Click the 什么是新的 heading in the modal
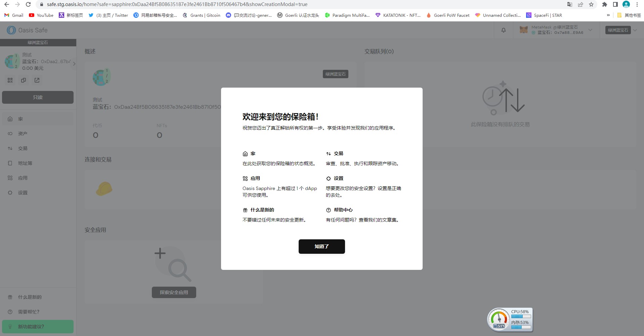The width and height of the screenshot is (644, 336). (262, 210)
